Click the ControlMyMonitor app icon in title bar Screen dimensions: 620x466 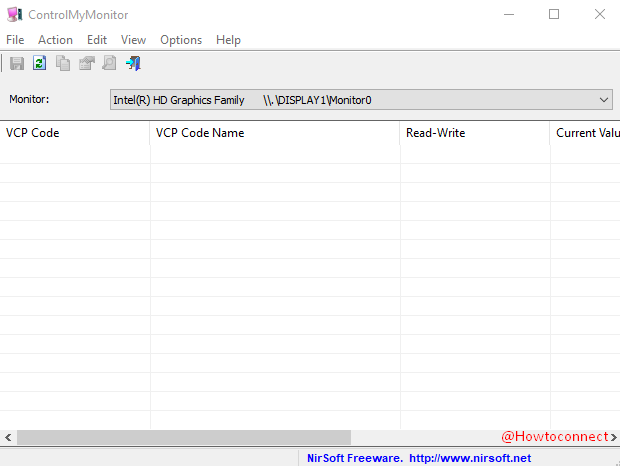click(15, 15)
